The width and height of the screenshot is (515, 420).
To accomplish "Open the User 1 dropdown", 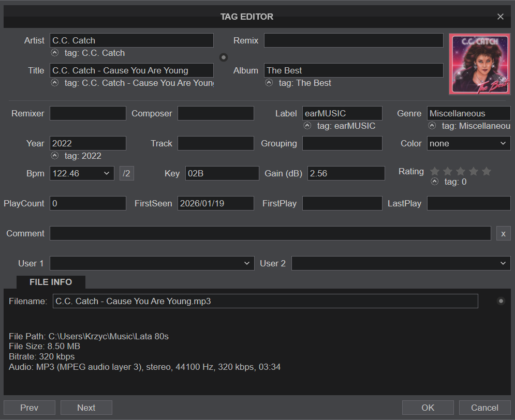I will tap(152, 263).
